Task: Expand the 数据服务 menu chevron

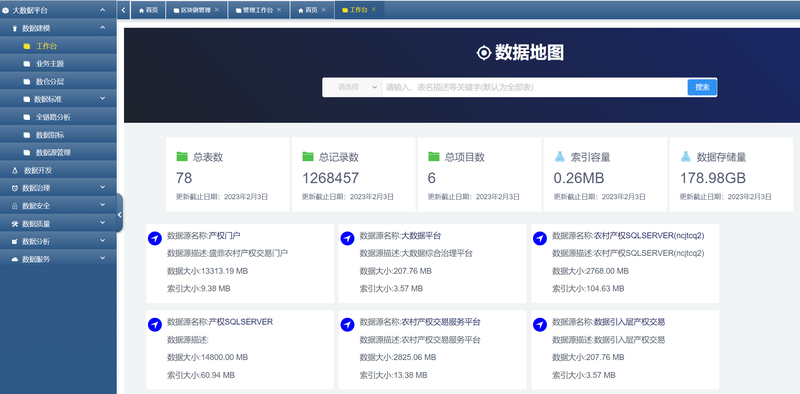Action: click(103, 258)
